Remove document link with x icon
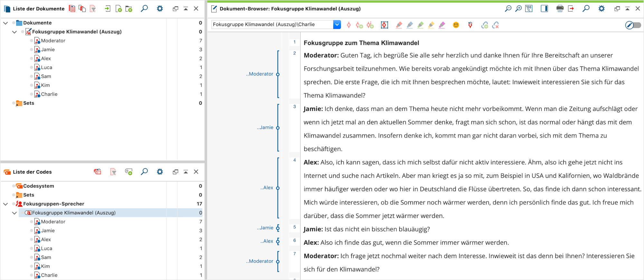Viewport: 644px width, 280px height. click(496, 25)
